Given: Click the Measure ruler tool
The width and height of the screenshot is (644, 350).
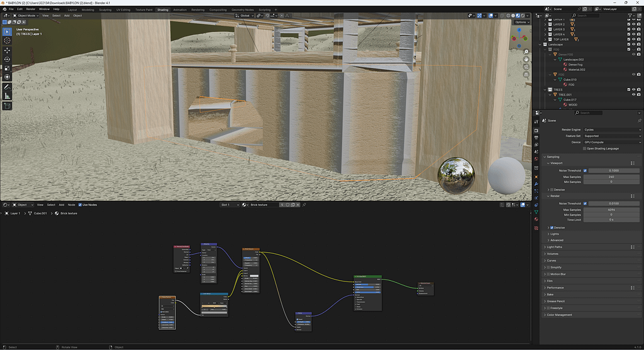Looking at the screenshot, I should [x=7, y=96].
